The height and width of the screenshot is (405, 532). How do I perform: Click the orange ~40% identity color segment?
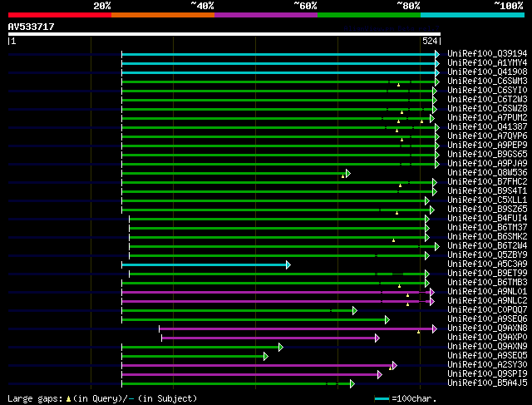(x=163, y=15)
